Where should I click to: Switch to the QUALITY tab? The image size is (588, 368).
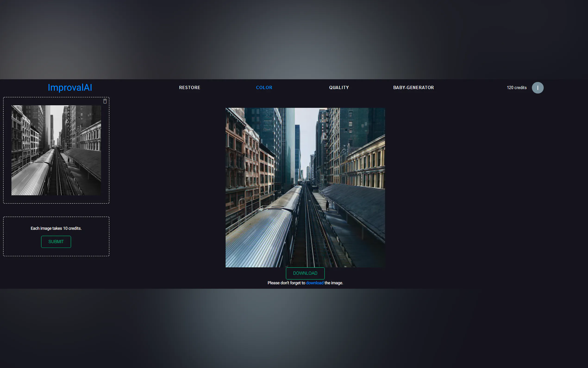339,88
